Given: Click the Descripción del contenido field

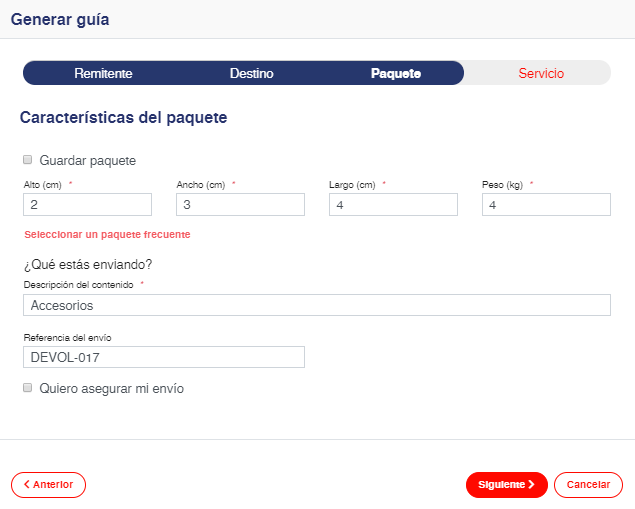Looking at the screenshot, I should click(316, 305).
